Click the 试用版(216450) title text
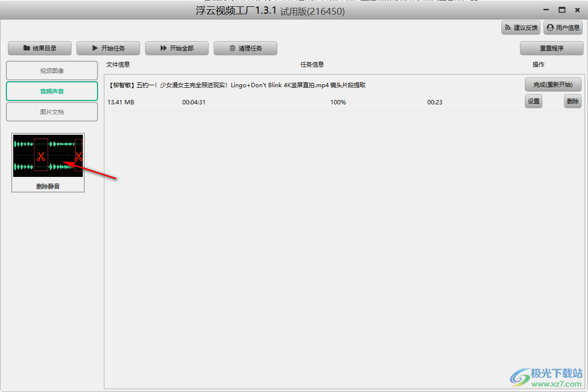The image size is (588, 392). coord(313,11)
